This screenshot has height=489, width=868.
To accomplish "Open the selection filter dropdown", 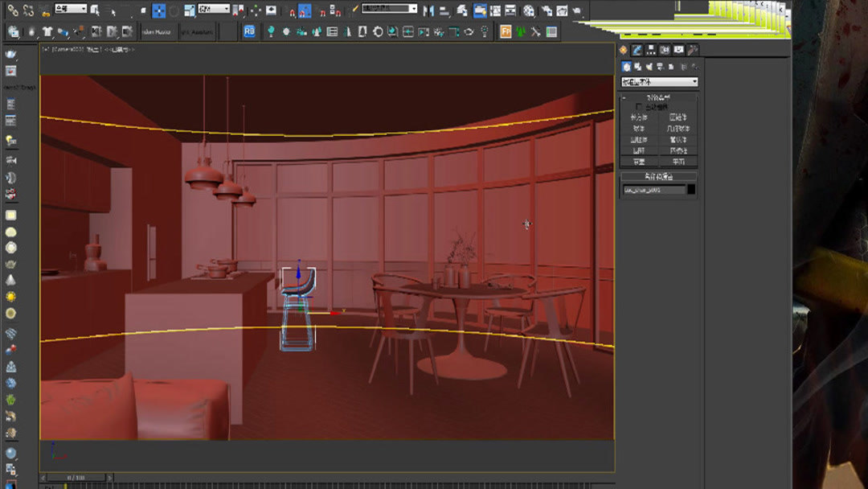I will 72,8.
